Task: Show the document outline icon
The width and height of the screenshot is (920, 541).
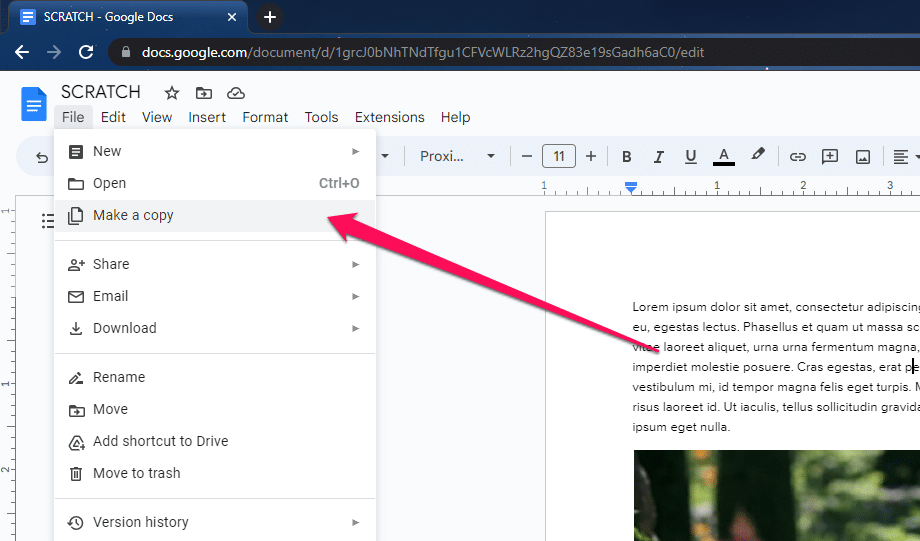Action: click(48, 221)
